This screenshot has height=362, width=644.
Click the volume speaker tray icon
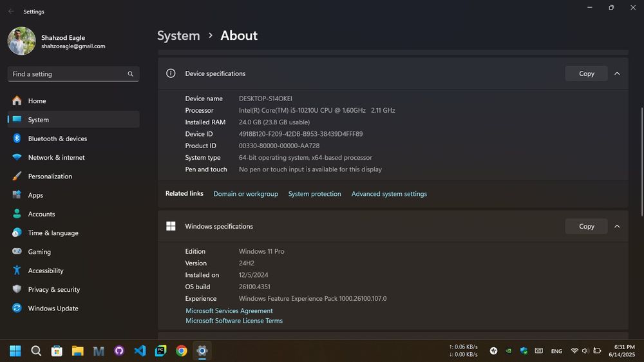585,351
